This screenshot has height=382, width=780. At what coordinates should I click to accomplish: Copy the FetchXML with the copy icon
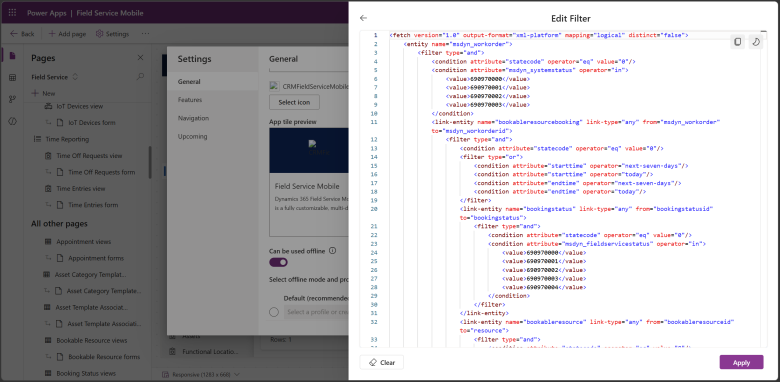pos(738,42)
